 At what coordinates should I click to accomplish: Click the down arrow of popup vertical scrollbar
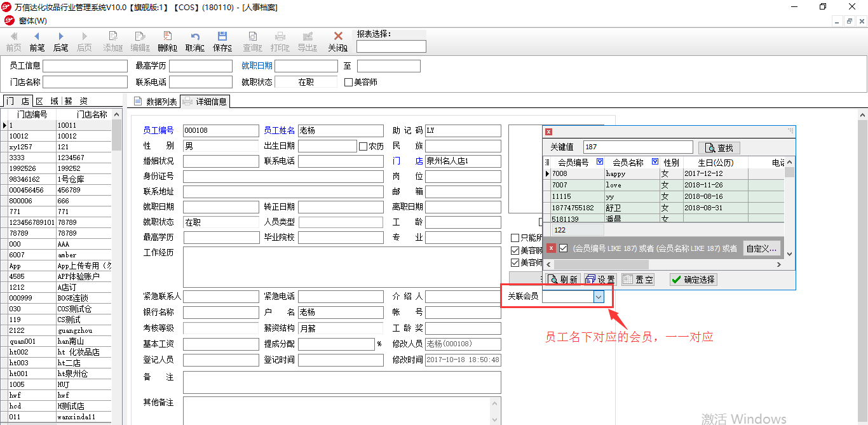pos(790,254)
